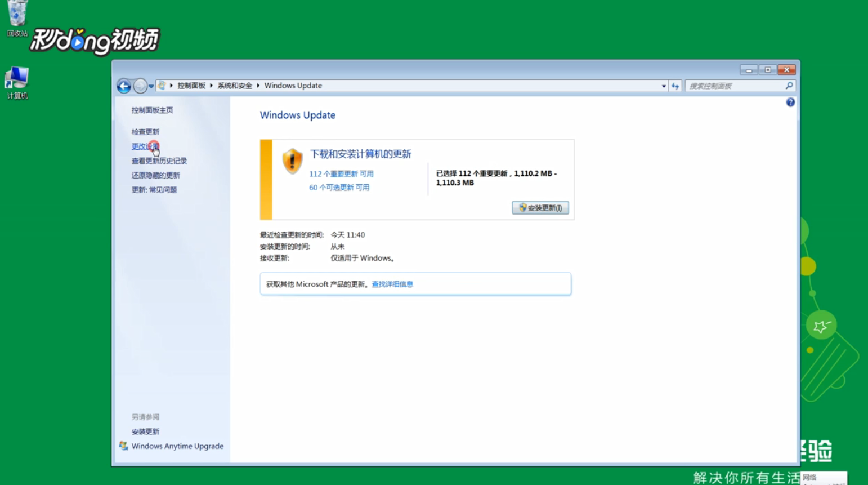Click the 今天 11:40 last check time
The width and height of the screenshot is (868, 485).
point(347,235)
